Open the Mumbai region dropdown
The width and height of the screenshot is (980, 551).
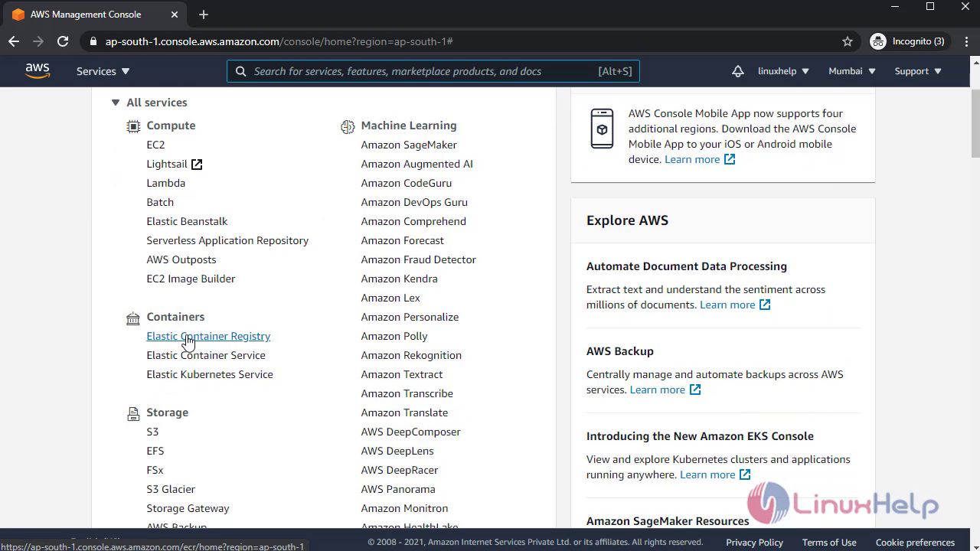(x=852, y=71)
